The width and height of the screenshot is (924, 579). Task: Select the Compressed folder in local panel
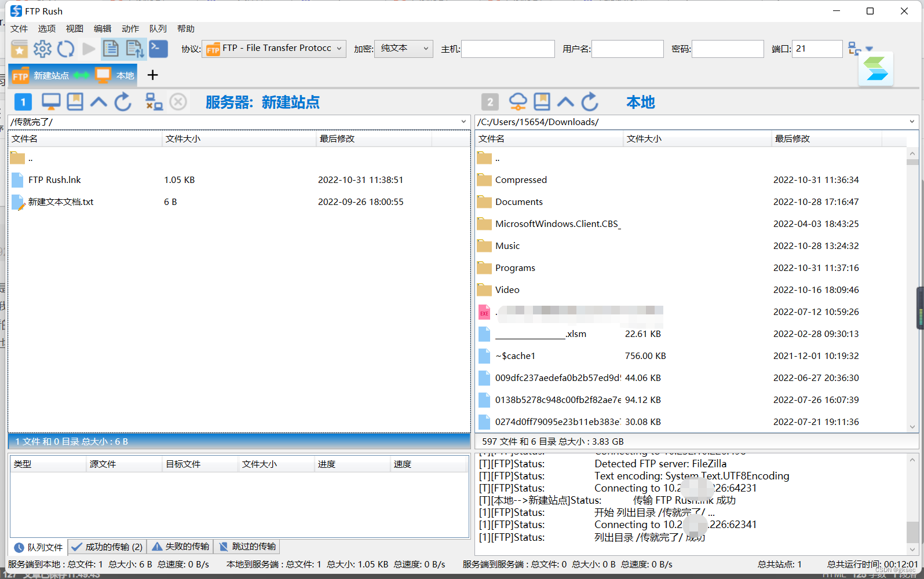[691, 180]
